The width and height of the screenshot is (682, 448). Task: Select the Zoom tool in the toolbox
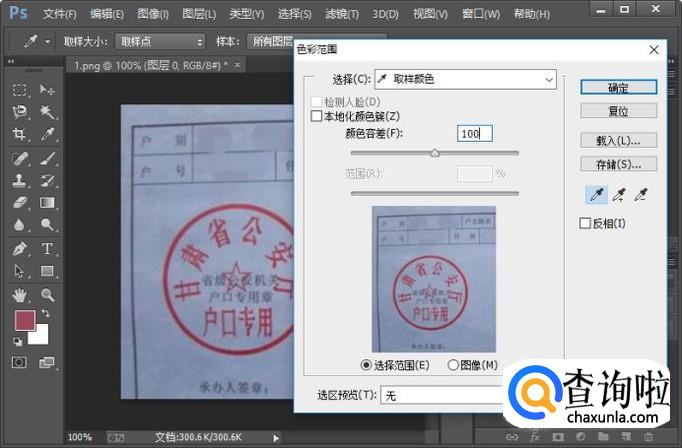point(47,295)
